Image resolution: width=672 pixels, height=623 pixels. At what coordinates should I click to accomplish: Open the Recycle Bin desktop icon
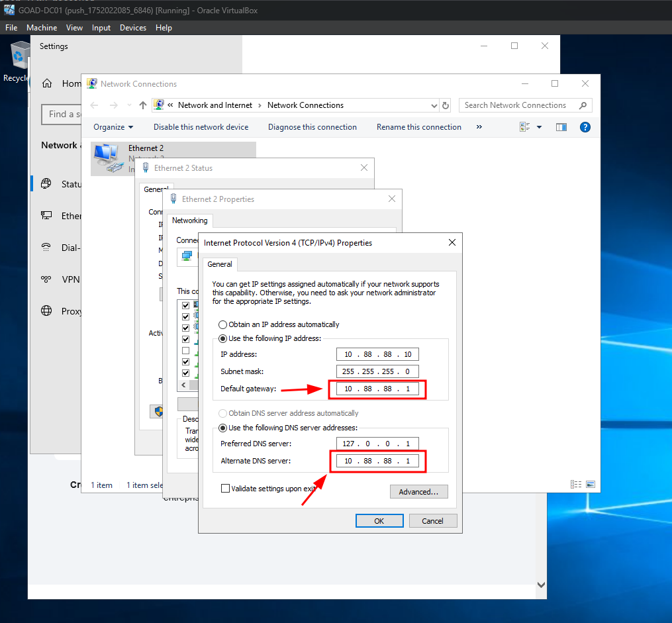coord(19,55)
